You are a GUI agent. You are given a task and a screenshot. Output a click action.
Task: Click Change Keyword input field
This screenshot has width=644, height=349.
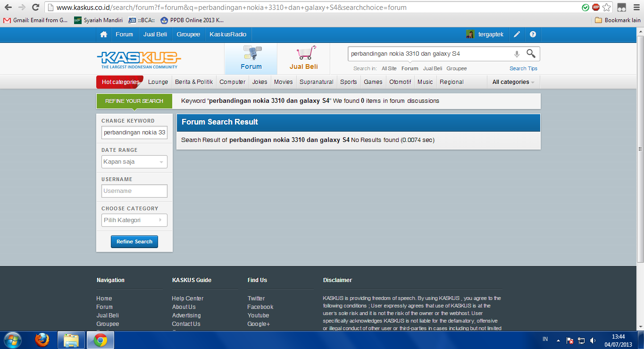134,133
